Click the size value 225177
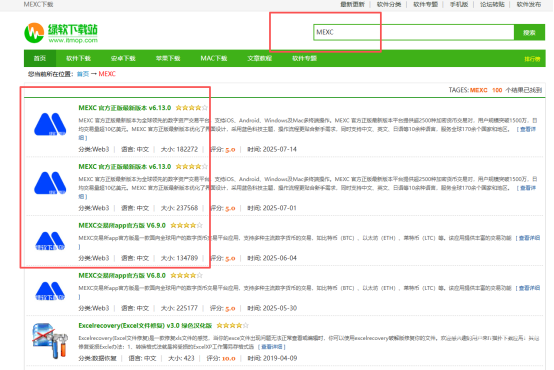Viewport: 554px width, 370px height. coord(187,308)
